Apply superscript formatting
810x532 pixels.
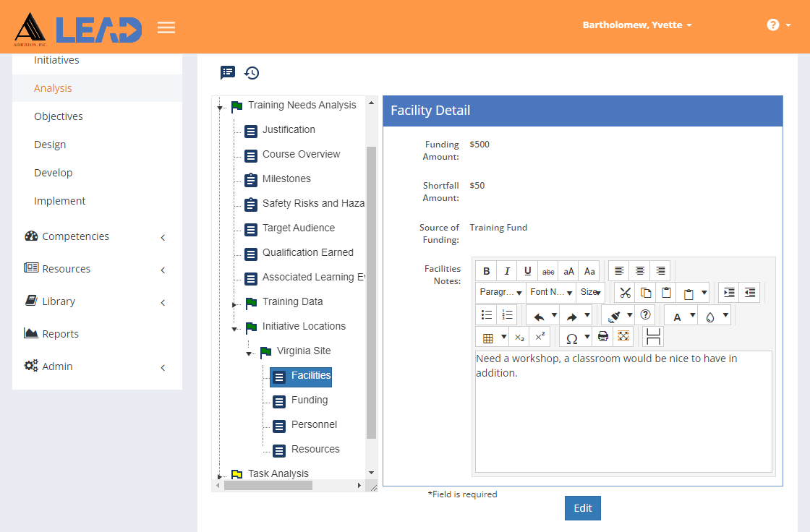[540, 338]
